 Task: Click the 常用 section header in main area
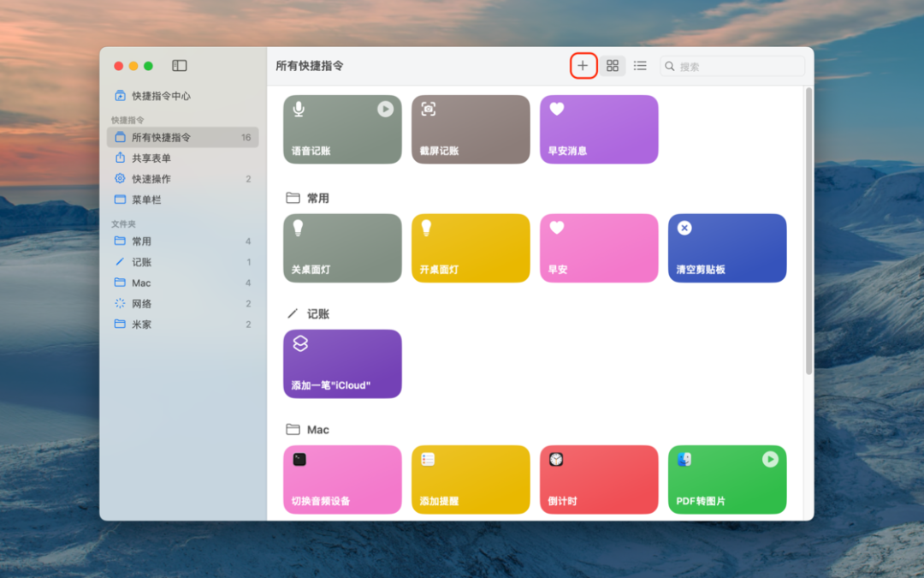(308, 198)
